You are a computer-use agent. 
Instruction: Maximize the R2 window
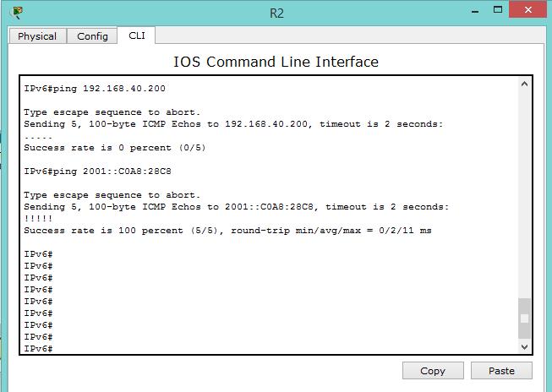[x=497, y=10]
